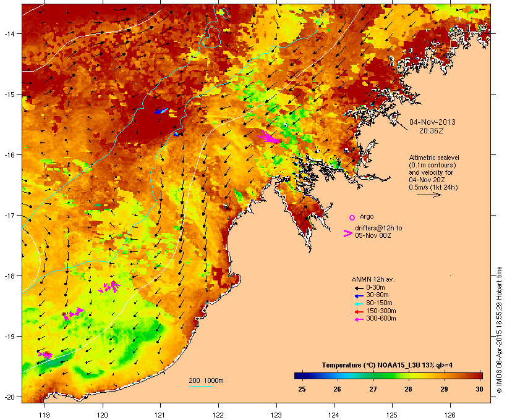Click the '(0.1m contours)' text
Image resolution: width=507 pixels, height=420 pixels.
432,165
